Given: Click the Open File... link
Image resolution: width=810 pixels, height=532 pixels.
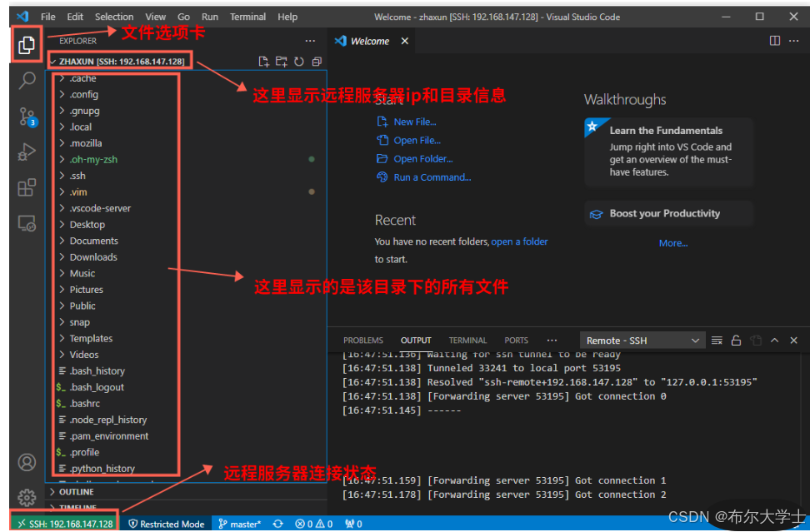Looking at the screenshot, I should tap(417, 141).
